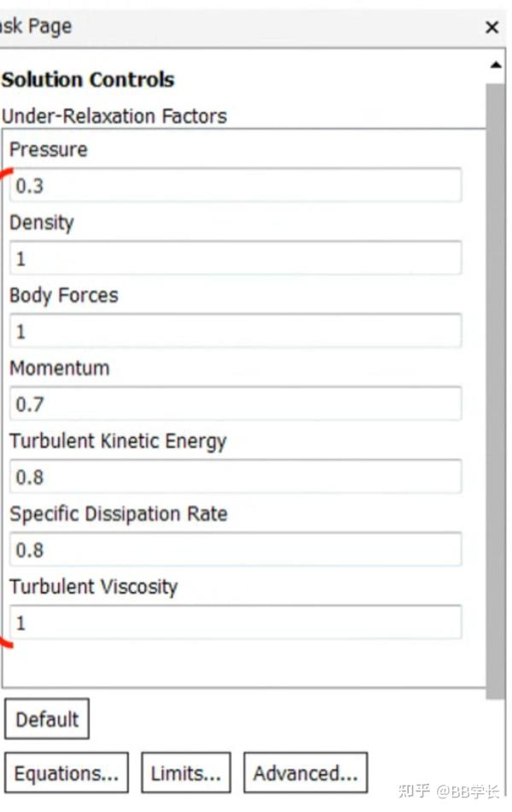Close the Task Page panel
Viewport: 512px width, 812px height.
pos(492,27)
